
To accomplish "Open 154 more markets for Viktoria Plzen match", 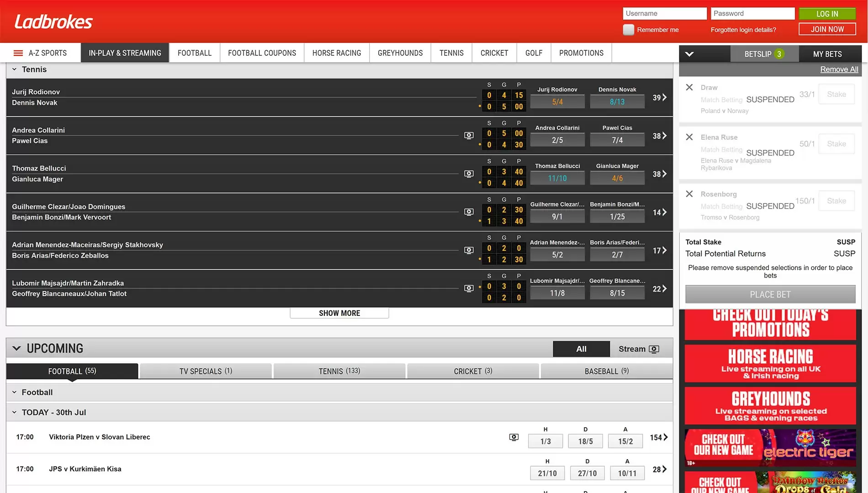I will (659, 437).
